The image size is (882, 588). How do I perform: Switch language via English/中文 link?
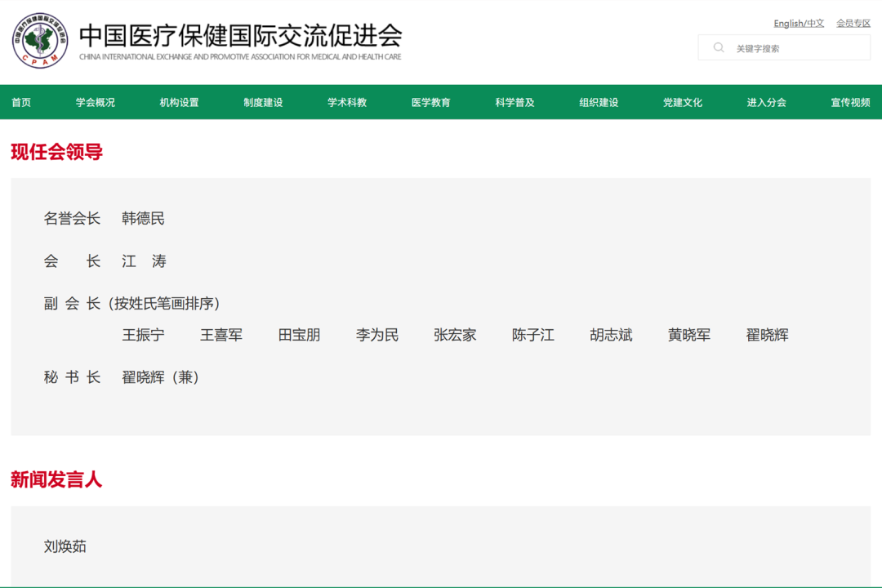pos(798,23)
